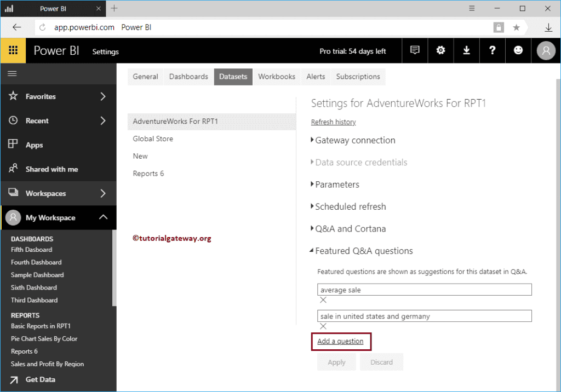Select AdventureWorks For RPT1 dataset
The height and width of the screenshot is (392, 561).
212,121
